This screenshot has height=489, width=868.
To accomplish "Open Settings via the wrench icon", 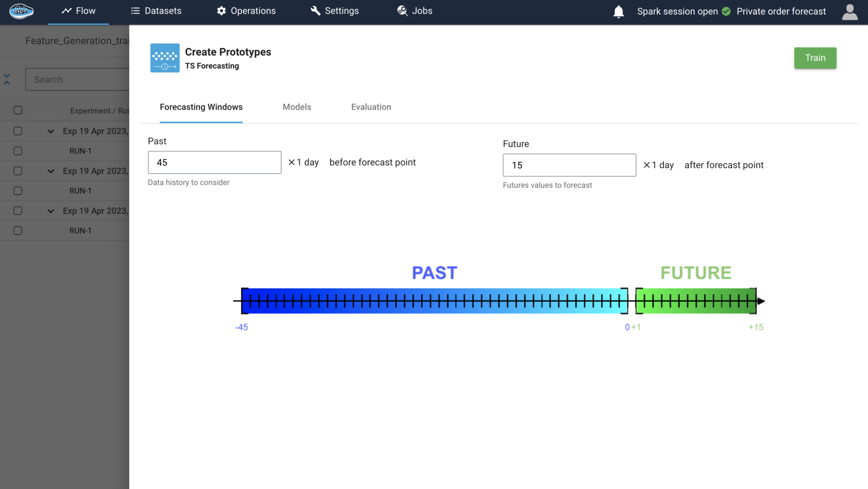I will [315, 10].
